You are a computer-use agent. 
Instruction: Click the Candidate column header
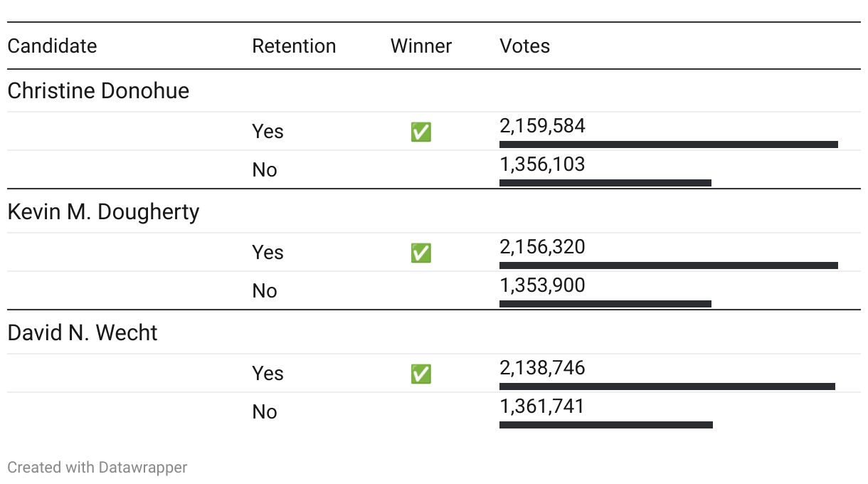tap(52, 46)
